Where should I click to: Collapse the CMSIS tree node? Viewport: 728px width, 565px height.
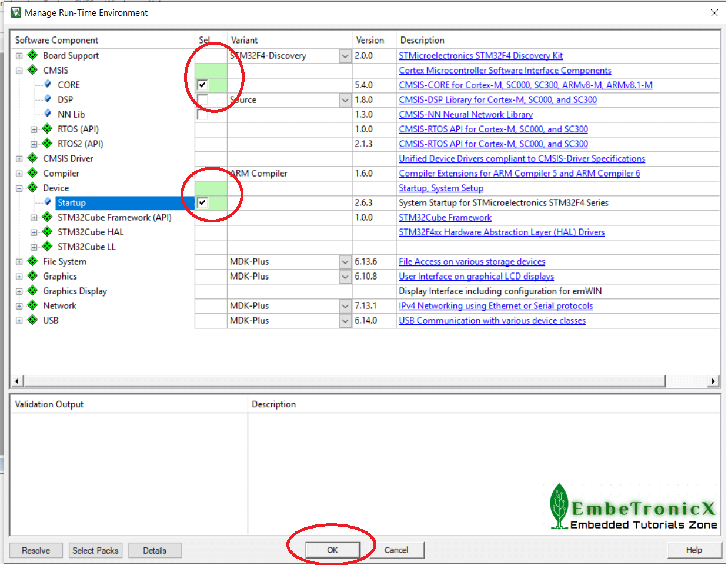pos(19,71)
